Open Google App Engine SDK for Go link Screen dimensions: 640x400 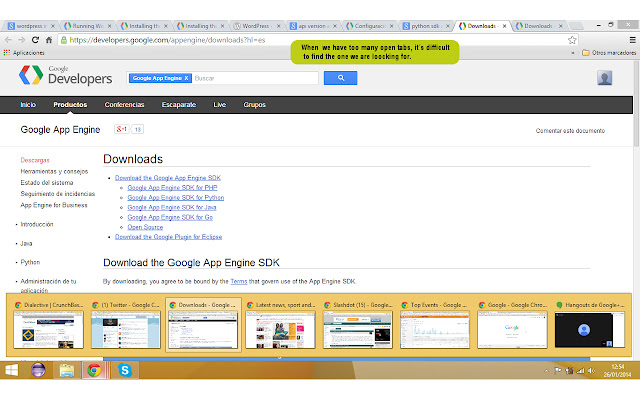[170, 217]
